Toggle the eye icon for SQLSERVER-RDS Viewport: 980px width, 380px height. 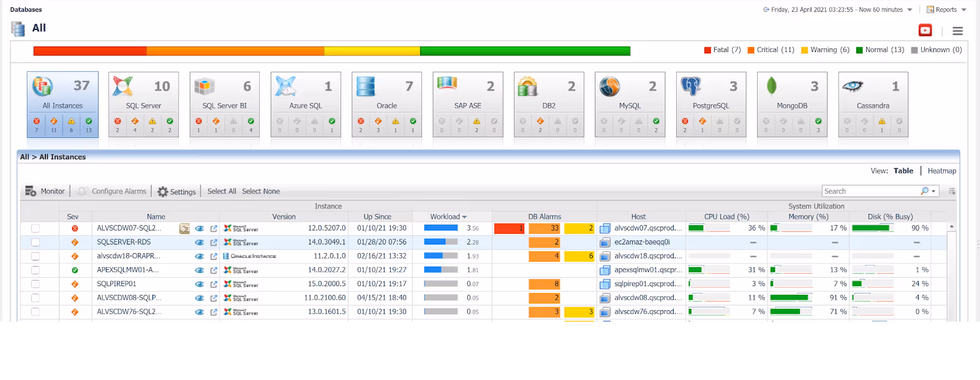(x=200, y=243)
